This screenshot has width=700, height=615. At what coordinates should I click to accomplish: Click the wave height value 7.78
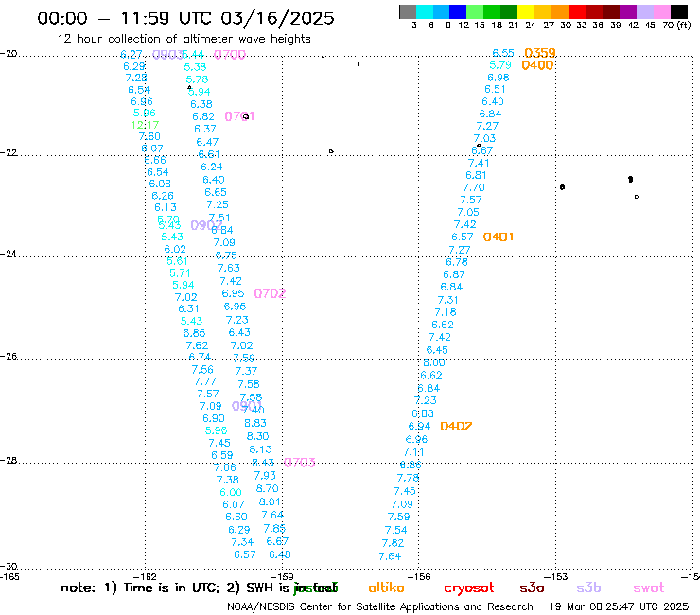click(x=408, y=478)
